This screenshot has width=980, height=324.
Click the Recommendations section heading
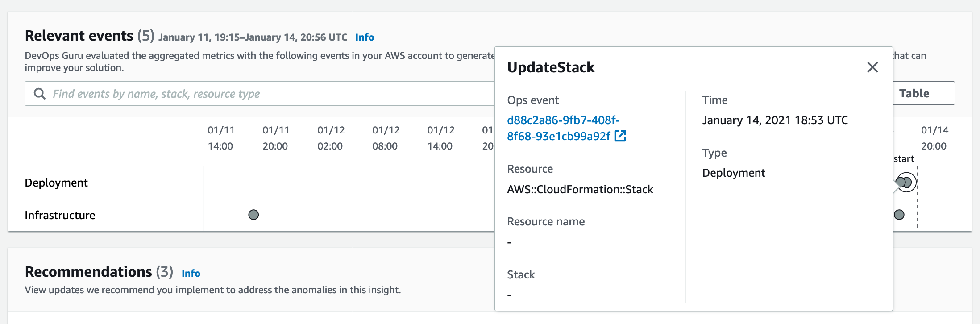tap(88, 272)
